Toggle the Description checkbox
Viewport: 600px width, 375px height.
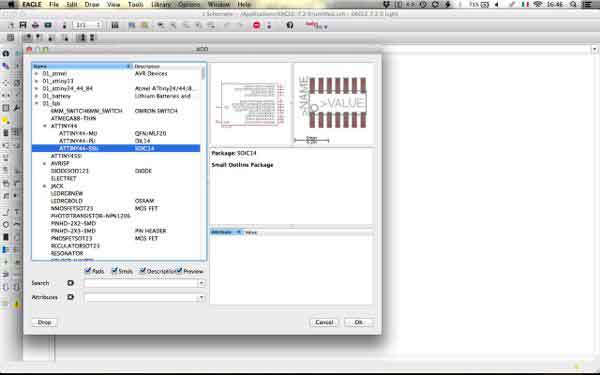(x=142, y=271)
